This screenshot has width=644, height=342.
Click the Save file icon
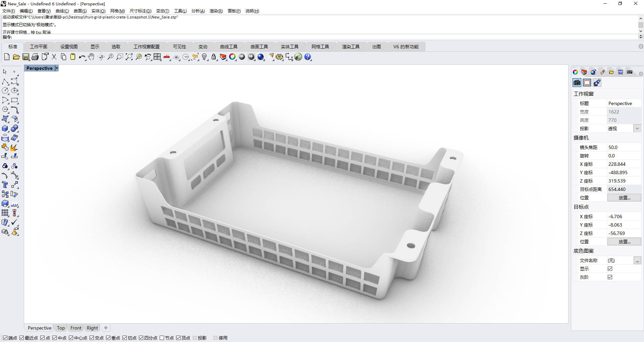25,57
